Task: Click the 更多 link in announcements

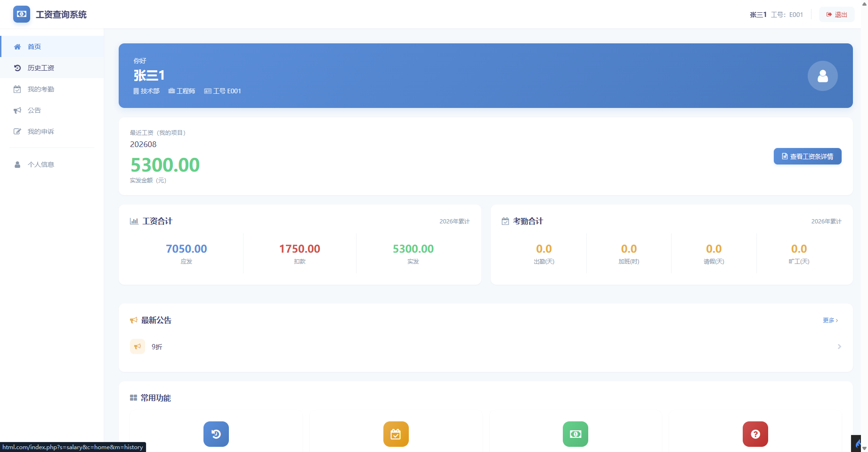Action: pos(830,320)
